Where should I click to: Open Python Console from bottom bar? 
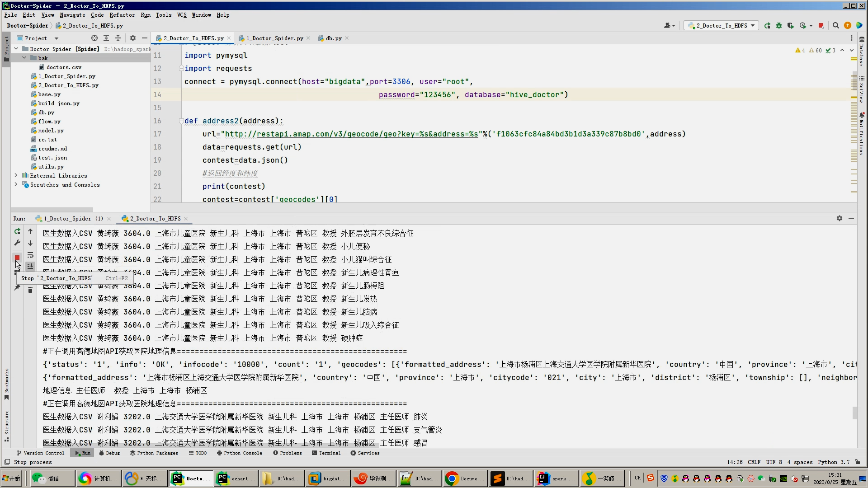tap(240, 453)
